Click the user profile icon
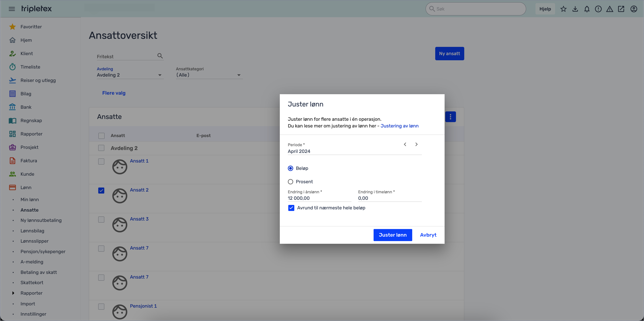 tap(634, 9)
